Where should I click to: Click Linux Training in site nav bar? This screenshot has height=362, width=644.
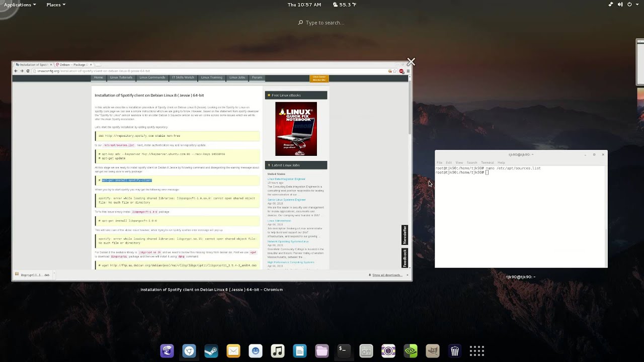tap(212, 77)
